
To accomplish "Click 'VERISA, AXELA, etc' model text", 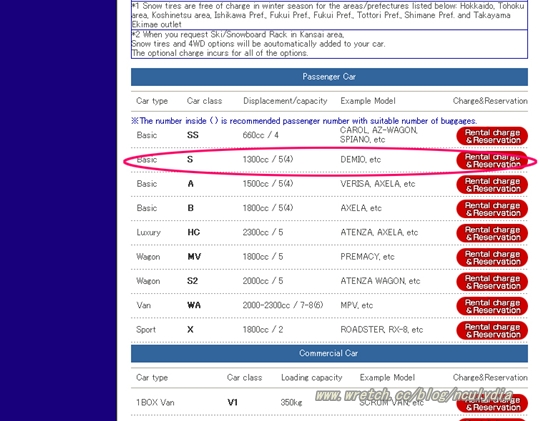I will [x=378, y=184].
